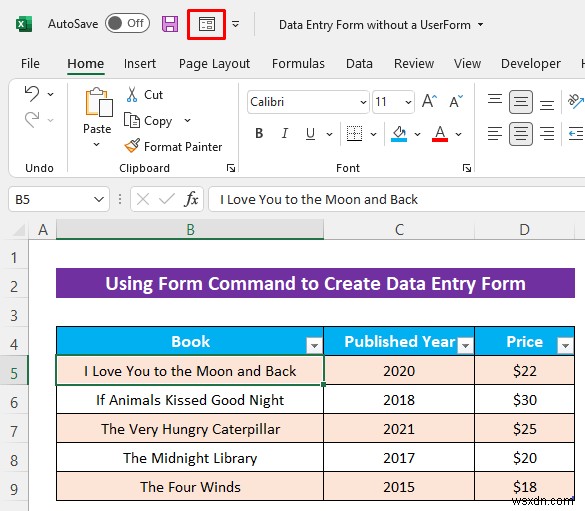Click the Excel application logo icon
Image resolution: width=585 pixels, height=511 pixels.
point(24,25)
